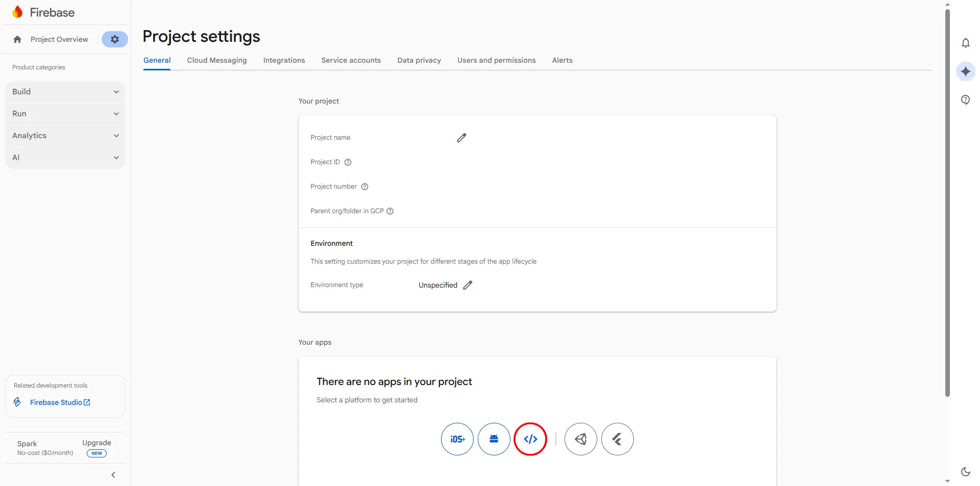Open the Gemini sparkle assistant

(965, 71)
